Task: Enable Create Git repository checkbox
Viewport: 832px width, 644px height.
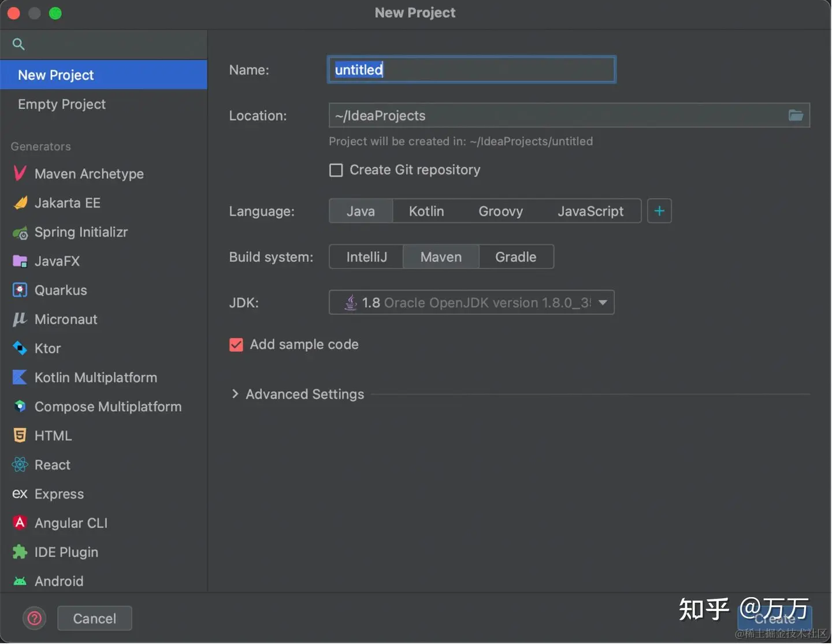Action: coord(336,170)
